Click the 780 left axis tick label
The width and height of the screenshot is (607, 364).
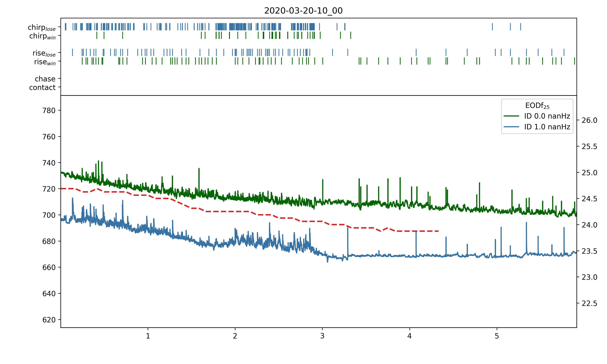(49, 111)
